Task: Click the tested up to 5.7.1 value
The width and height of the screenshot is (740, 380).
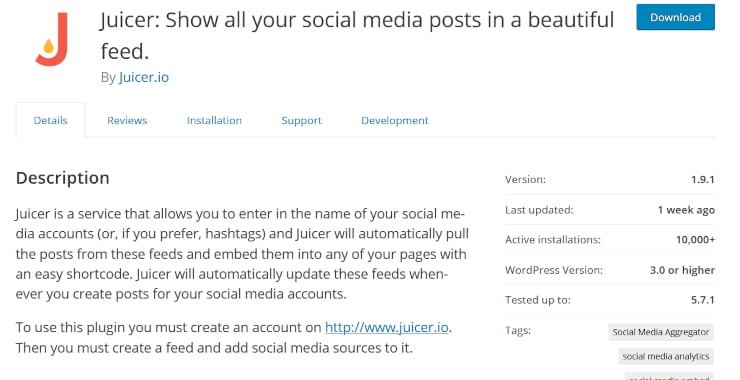Action: pos(703,300)
